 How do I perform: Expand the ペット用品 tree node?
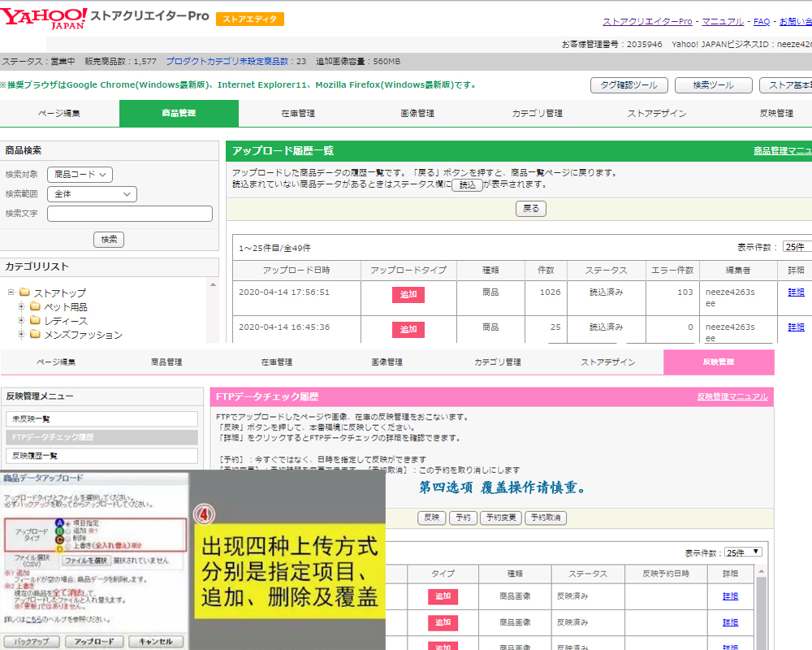(x=22, y=307)
